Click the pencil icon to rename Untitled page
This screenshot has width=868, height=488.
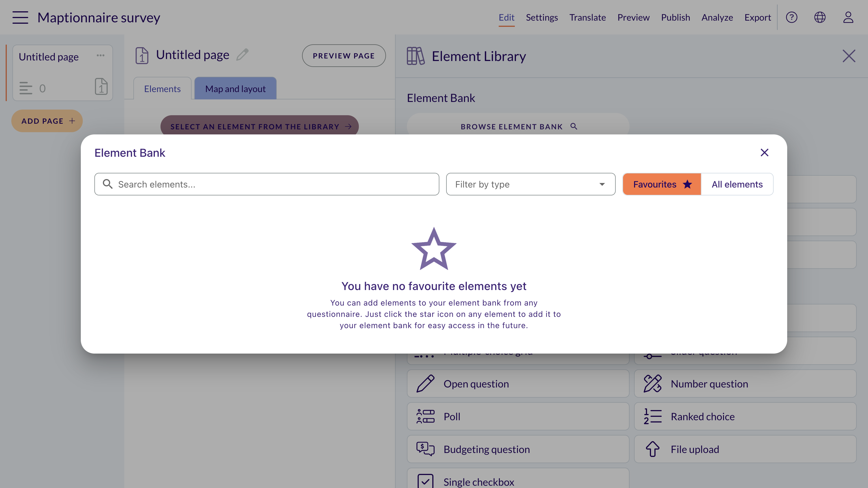coord(242,55)
